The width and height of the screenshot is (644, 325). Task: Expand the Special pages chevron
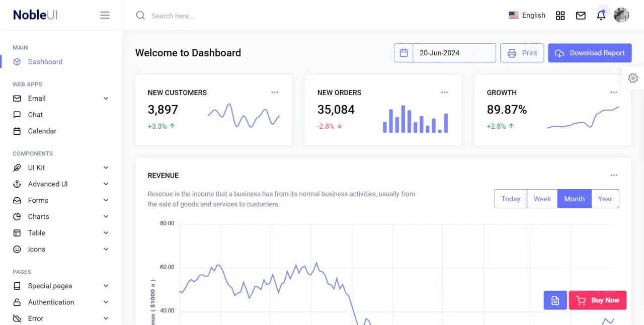click(106, 286)
